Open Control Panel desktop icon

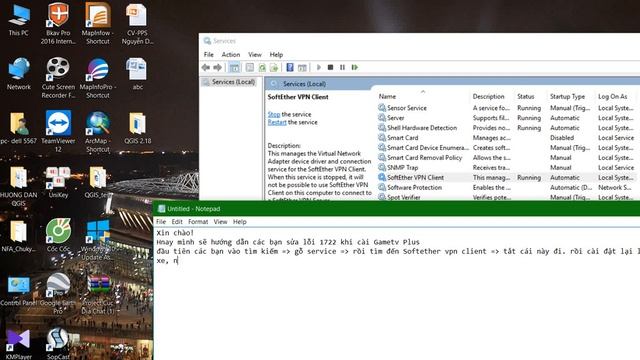pyautogui.click(x=19, y=291)
